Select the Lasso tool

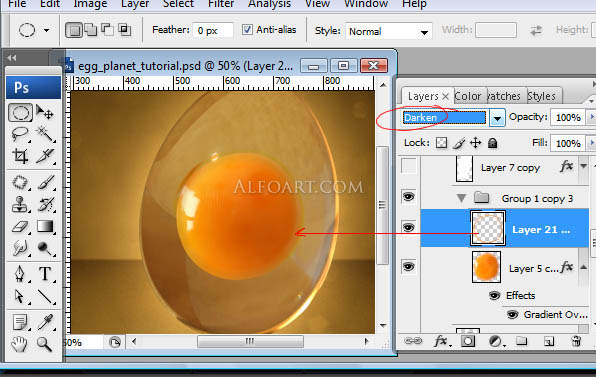[20, 134]
